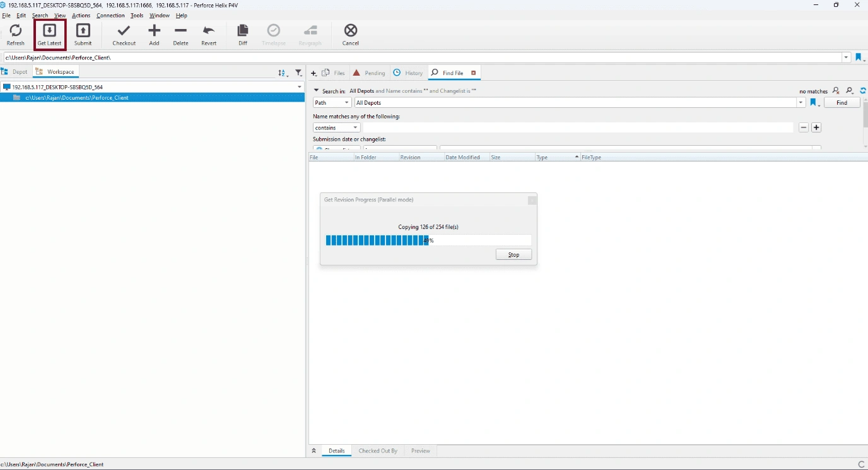868x470 pixels.
Task: Click the Diff toolbar icon
Action: pyautogui.click(x=242, y=30)
